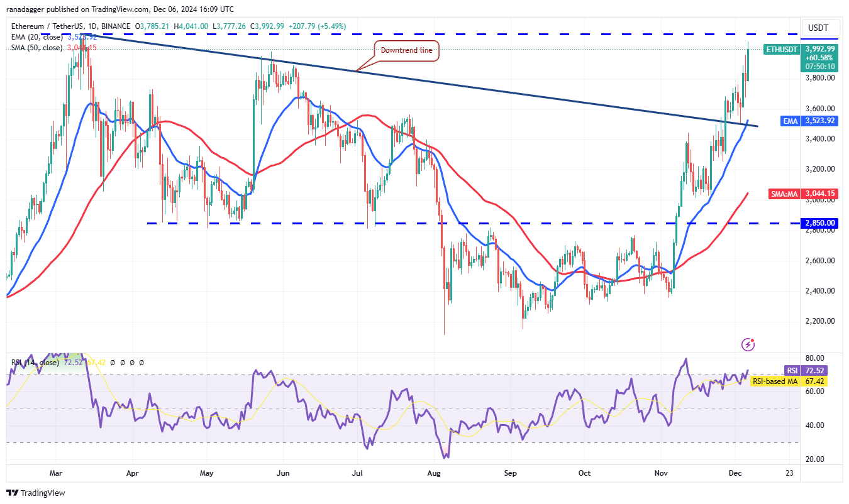Click the close price value C3,992.99
Viewport: 849px width, 504px height.
(x=268, y=26)
